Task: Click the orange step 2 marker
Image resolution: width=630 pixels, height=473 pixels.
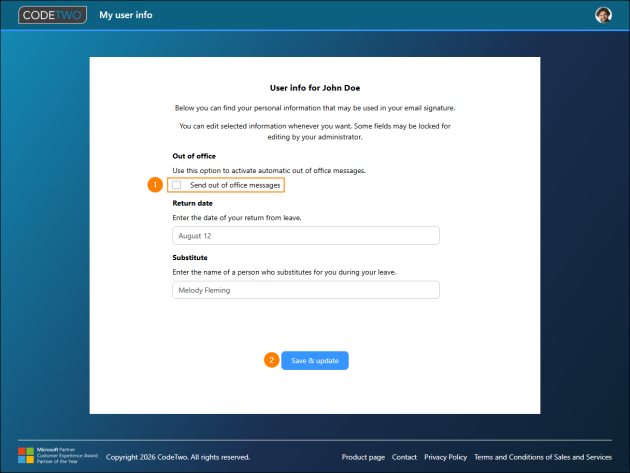Action: pos(272,360)
